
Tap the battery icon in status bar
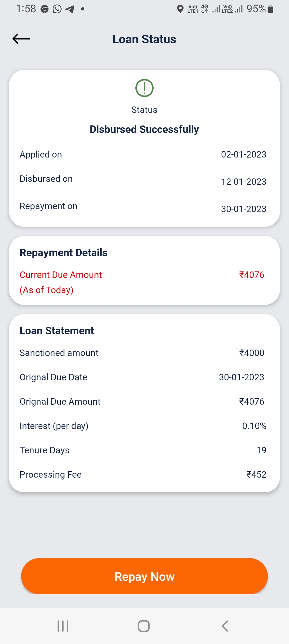coord(271,9)
